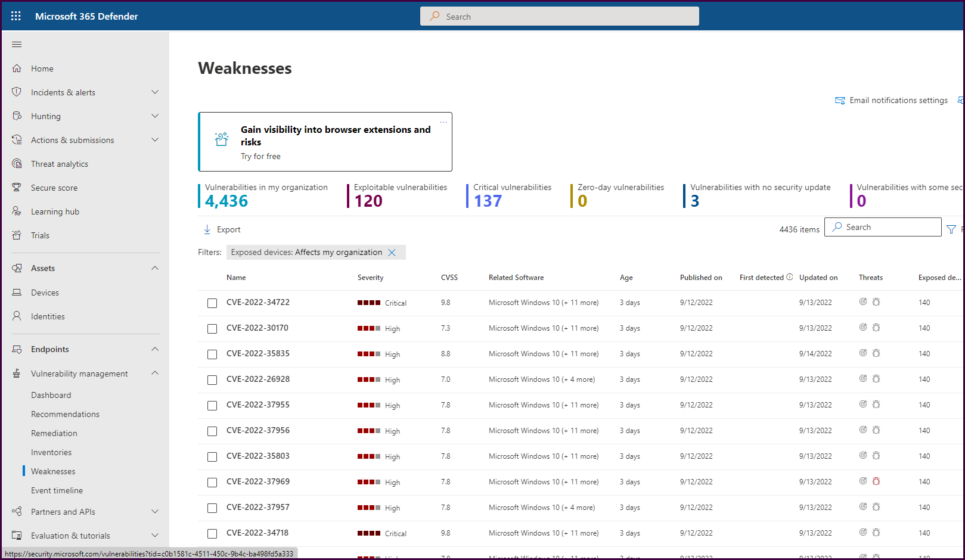Select the Identities icon in the sidebar

16,316
